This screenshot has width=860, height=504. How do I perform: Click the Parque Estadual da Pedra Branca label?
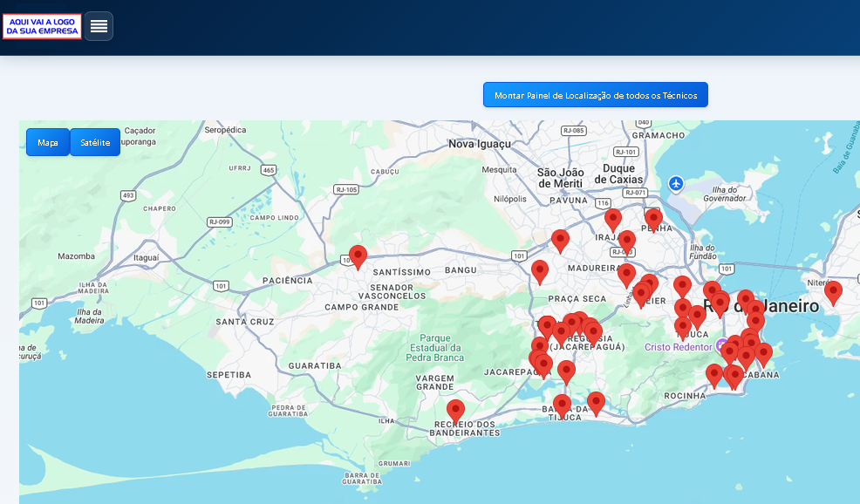coord(435,348)
